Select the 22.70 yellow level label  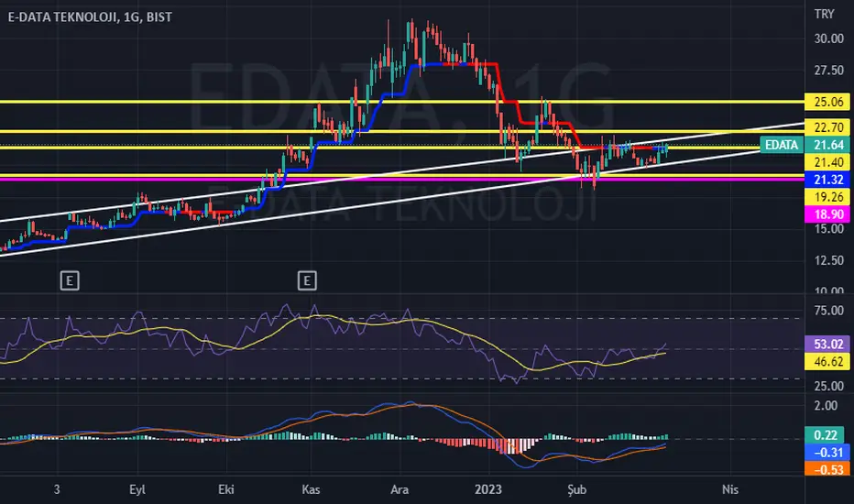click(827, 127)
